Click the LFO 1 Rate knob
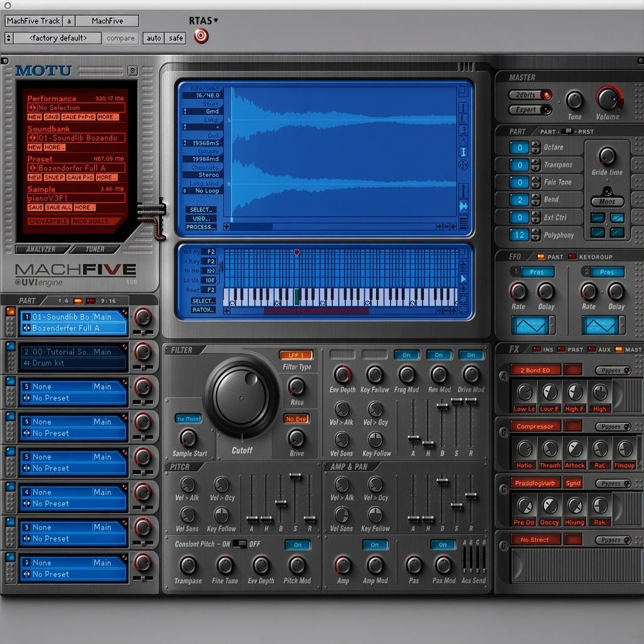Screen dimensions: 644x644 pyautogui.click(x=518, y=291)
